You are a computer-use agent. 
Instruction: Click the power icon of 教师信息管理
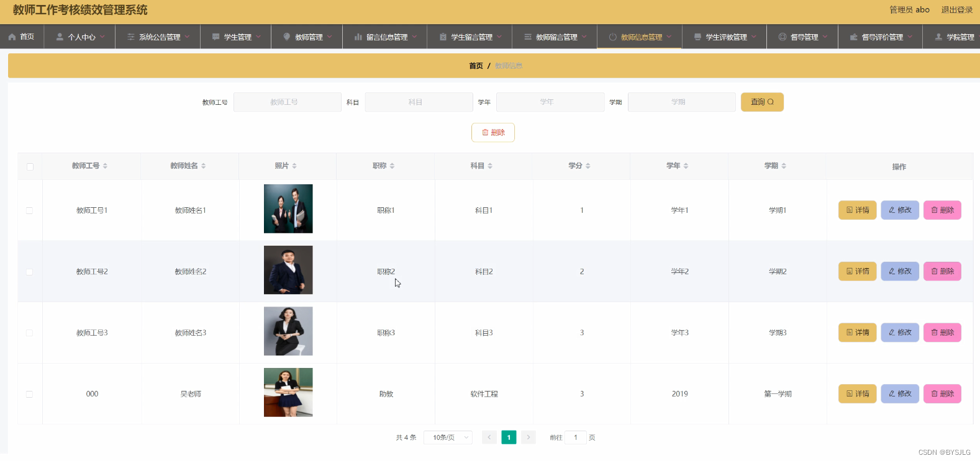(x=613, y=37)
